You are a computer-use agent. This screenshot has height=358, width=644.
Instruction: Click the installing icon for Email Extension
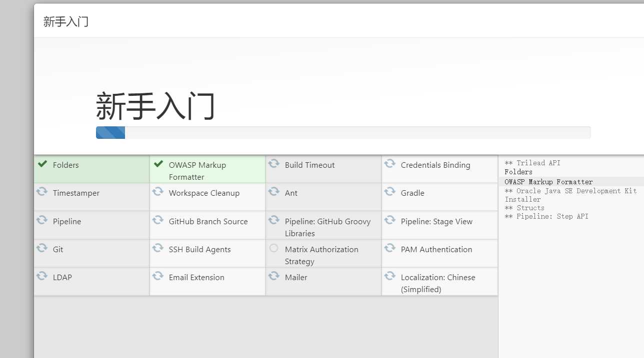[x=157, y=276]
